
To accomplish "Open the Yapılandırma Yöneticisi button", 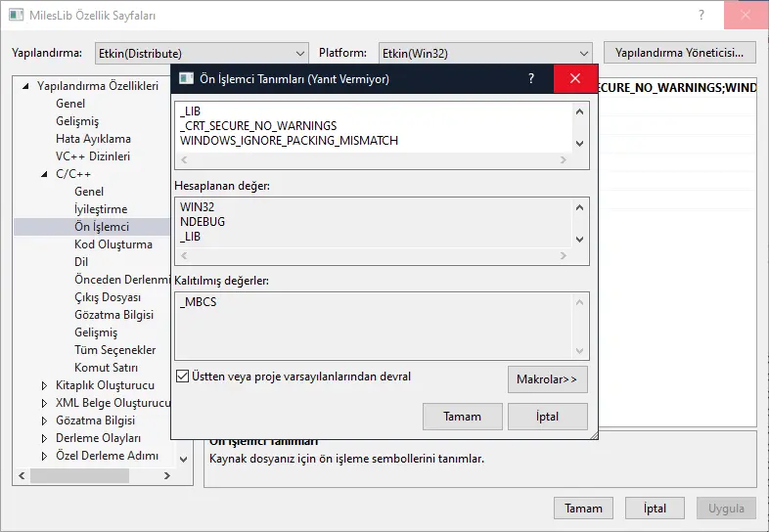I will pos(680,53).
